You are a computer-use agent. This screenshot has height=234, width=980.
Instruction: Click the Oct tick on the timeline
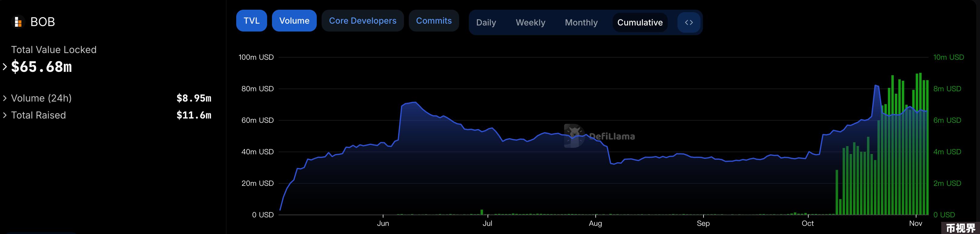pyautogui.click(x=808, y=223)
